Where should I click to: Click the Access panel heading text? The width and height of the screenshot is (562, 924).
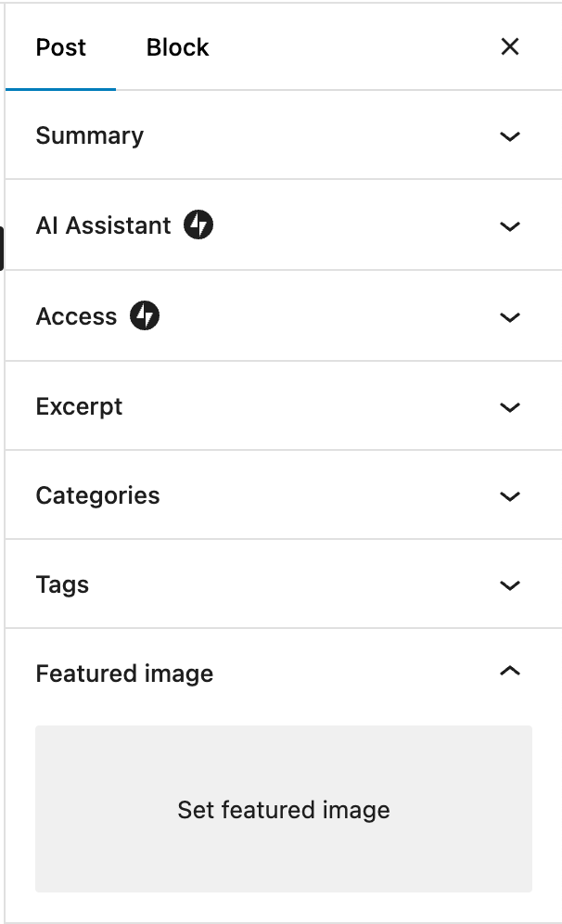[x=77, y=316]
